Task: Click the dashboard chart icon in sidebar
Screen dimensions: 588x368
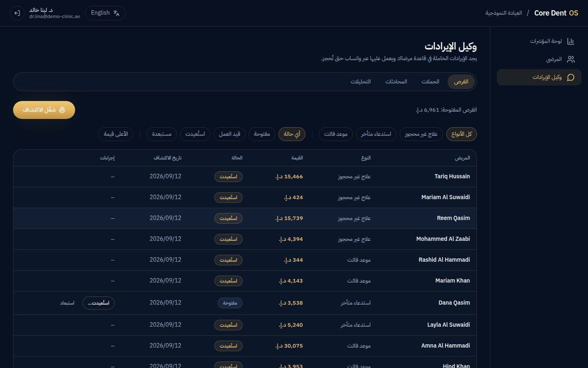Action: [x=571, y=41]
